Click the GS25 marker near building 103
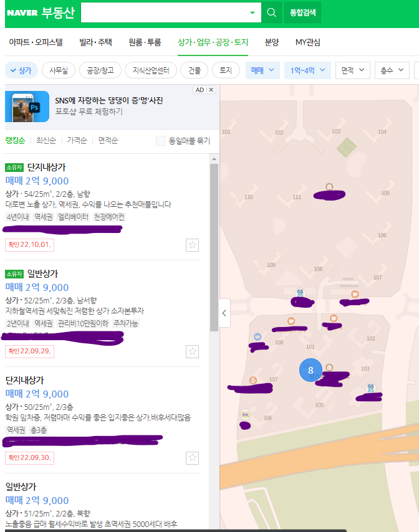The image size is (419, 532). point(370,388)
